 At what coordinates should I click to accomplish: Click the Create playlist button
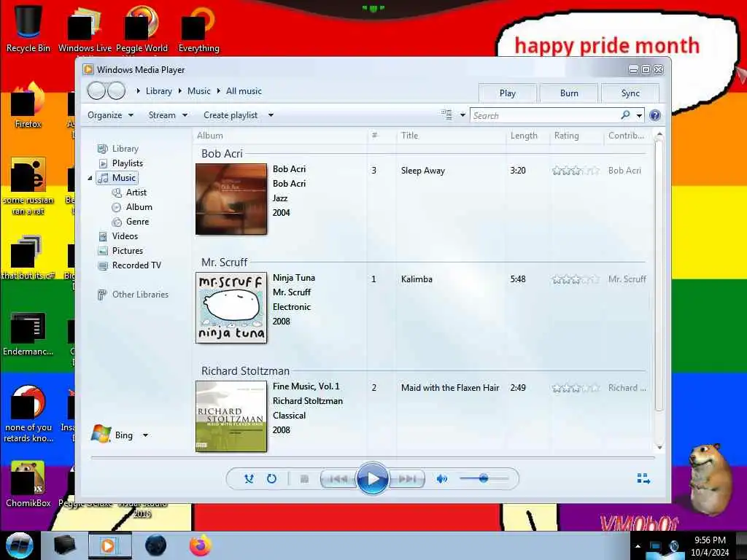click(231, 115)
